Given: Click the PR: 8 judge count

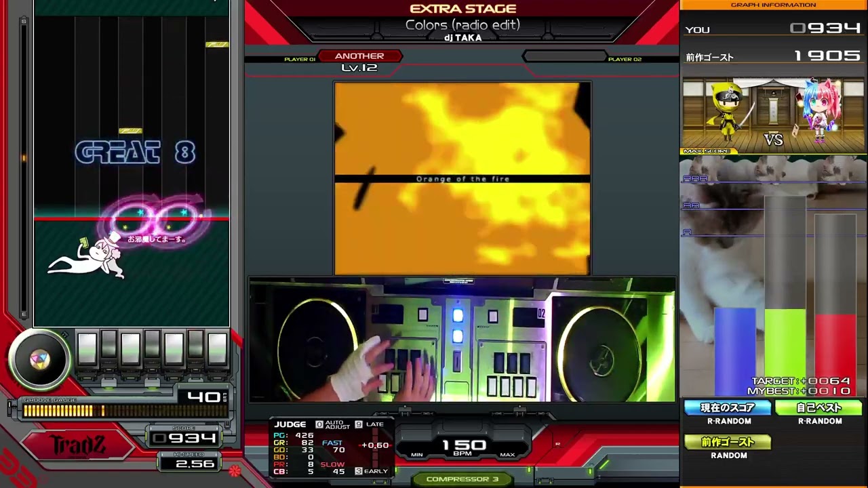Looking at the screenshot, I should pos(294,464).
